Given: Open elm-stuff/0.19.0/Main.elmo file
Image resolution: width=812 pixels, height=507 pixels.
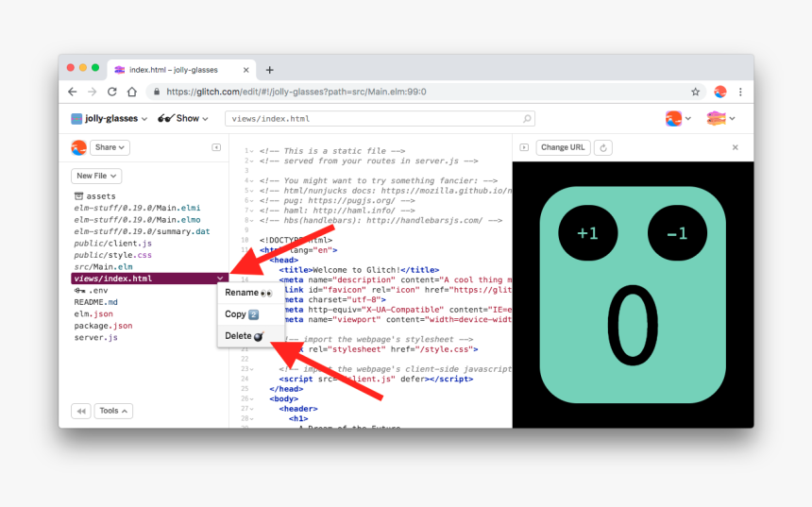Looking at the screenshot, I should tap(137, 220).
